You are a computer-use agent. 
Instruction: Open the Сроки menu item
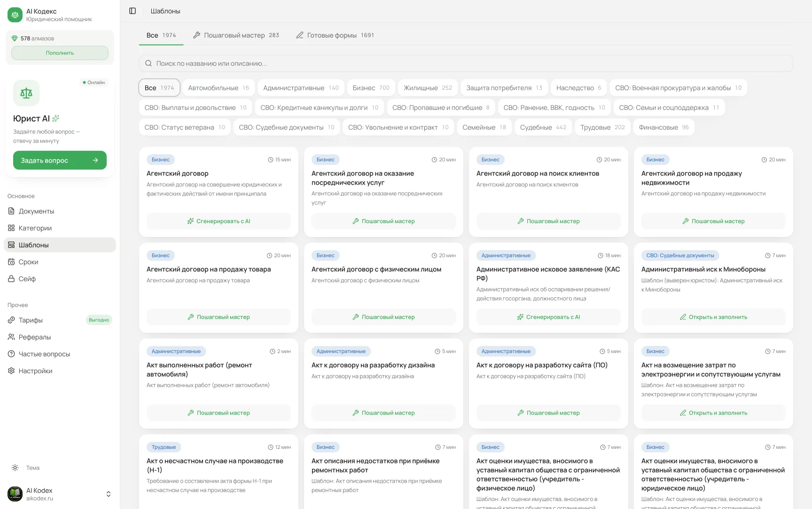[60, 262]
